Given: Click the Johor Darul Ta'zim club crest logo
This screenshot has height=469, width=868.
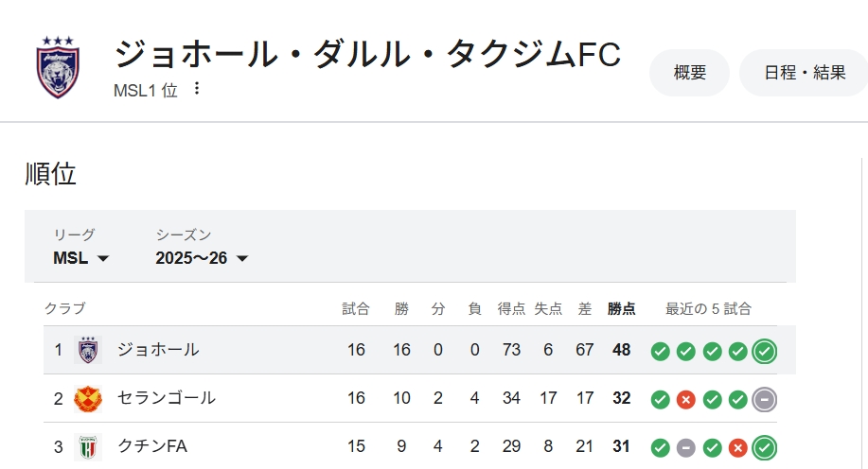Looking at the screenshot, I should click(59, 67).
